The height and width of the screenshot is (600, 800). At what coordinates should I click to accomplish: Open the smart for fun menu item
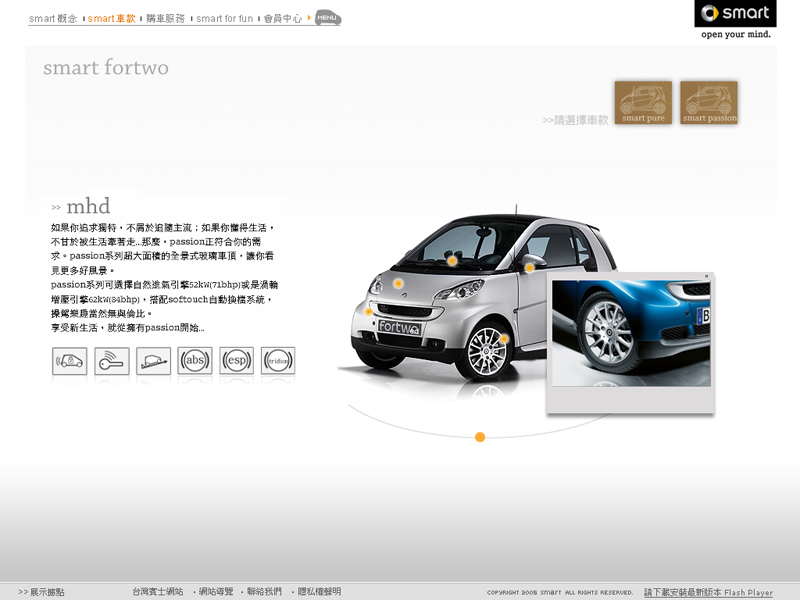(224, 18)
